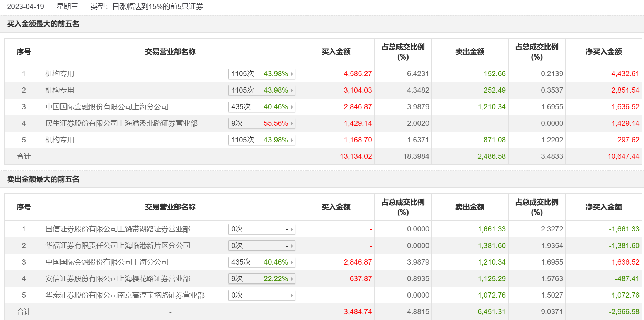Image resolution: width=644 pixels, height=320 pixels.
Task: Click arrow in 华福证券 row's 0次 box
Action: pyautogui.click(x=292, y=246)
